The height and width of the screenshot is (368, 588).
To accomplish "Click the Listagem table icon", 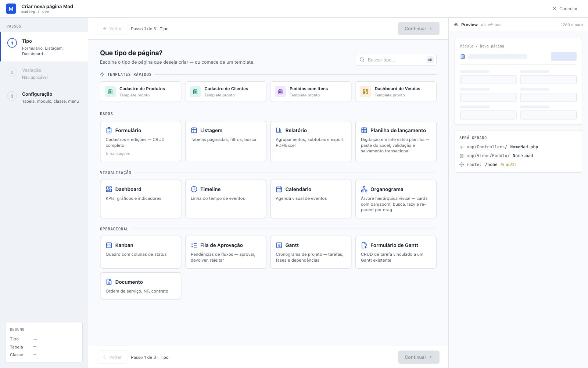I will 194,130.
